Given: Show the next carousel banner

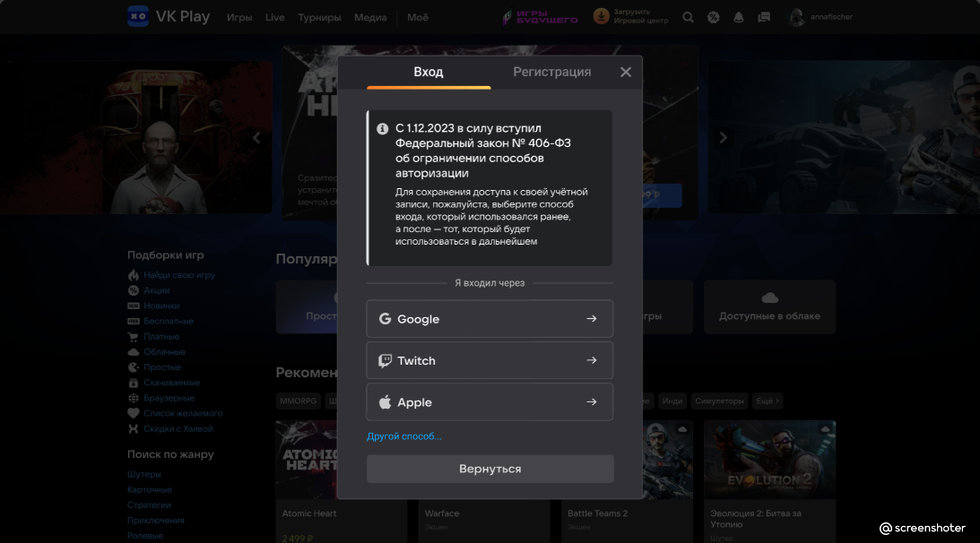Looking at the screenshot, I should (x=724, y=137).
